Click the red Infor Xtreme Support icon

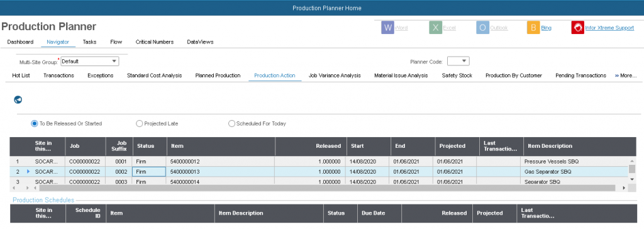pyautogui.click(x=577, y=28)
